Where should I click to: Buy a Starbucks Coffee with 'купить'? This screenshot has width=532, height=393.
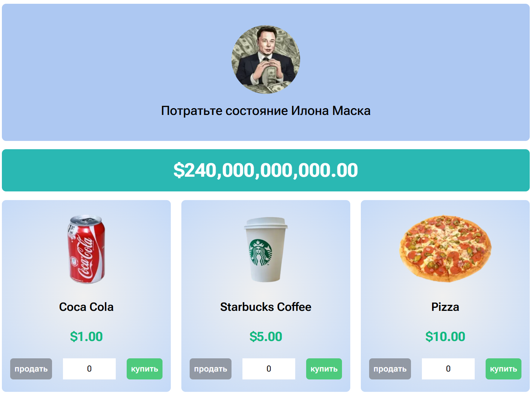click(x=324, y=369)
